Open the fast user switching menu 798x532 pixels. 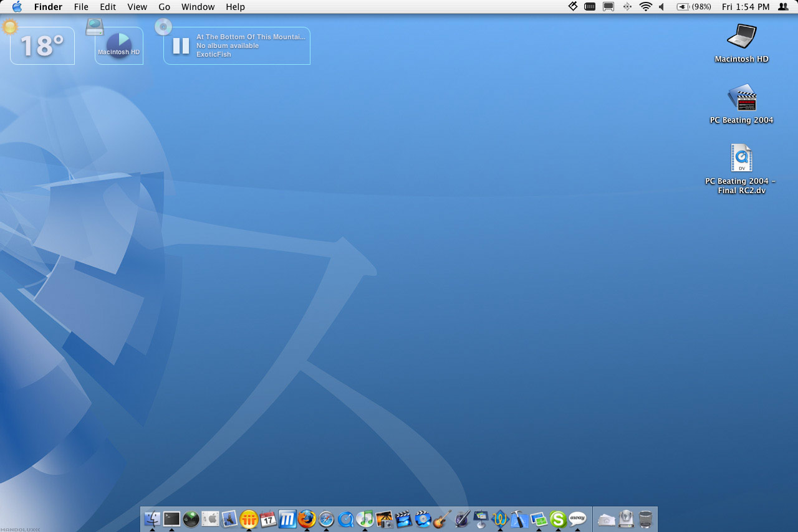pos(783,7)
